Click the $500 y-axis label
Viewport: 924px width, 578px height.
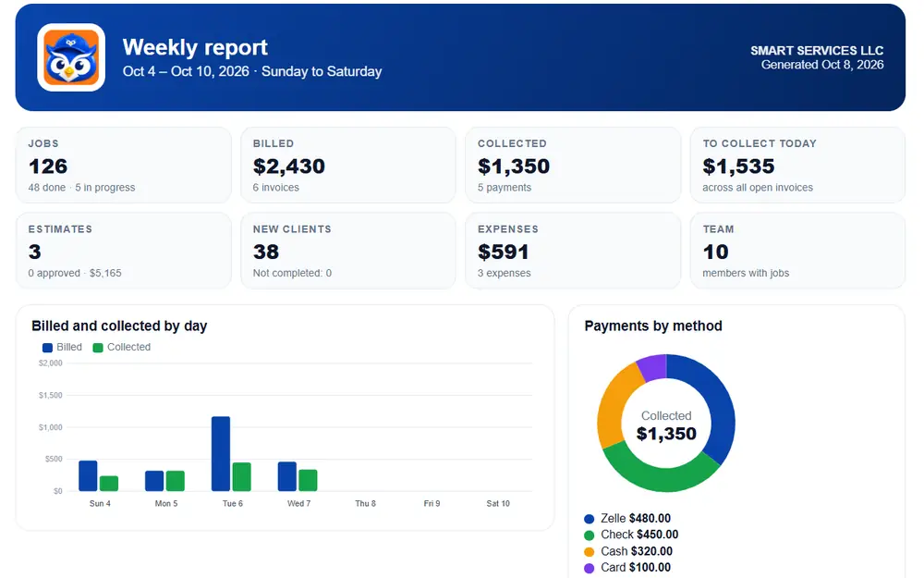pos(54,459)
